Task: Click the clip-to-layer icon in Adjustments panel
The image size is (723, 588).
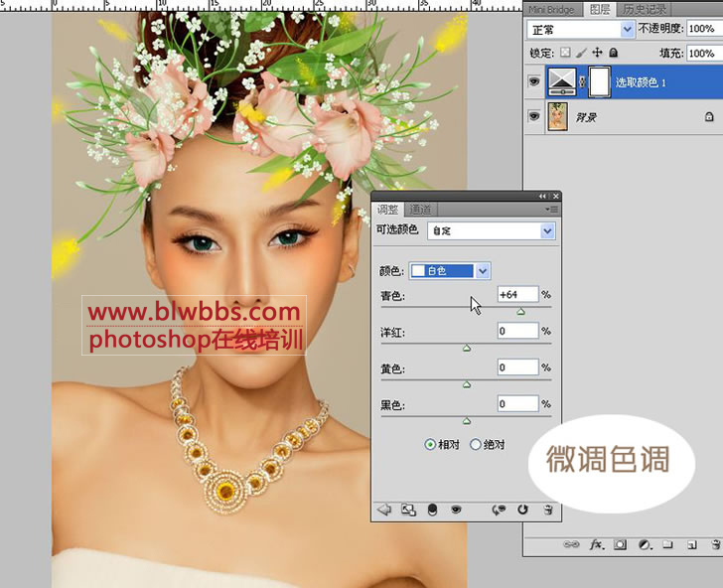Action: [432, 510]
